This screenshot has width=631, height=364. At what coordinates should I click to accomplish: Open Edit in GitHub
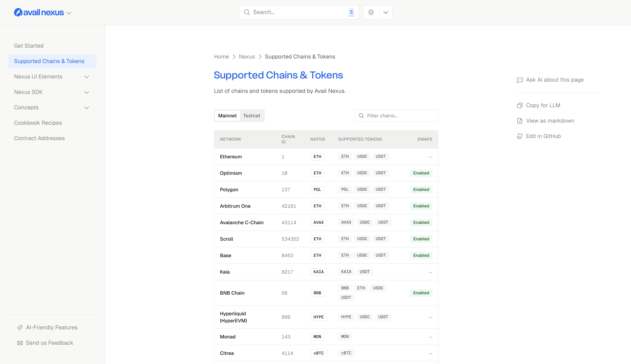tap(543, 136)
